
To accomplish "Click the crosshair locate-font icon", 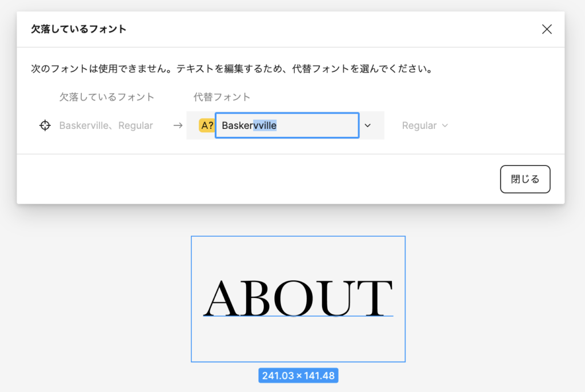I will [x=45, y=126].
